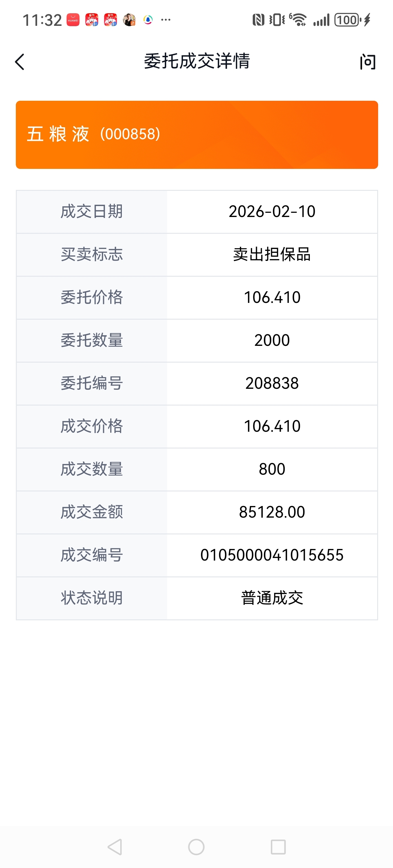Select the 委托编号 208838 value
This screenshot has width=393, height=868.
(272, 383)
